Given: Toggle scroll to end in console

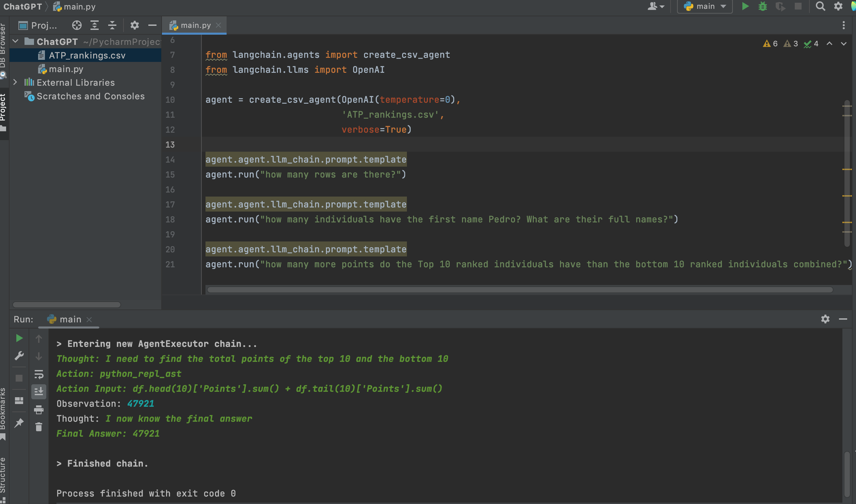Looking at the screenshot, I should (x=39, y=392).
